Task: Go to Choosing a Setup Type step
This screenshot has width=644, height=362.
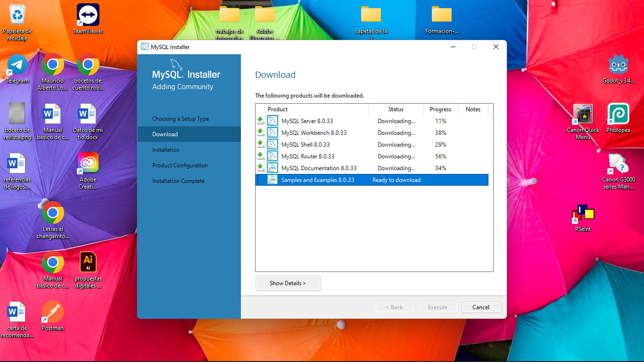Action: click(x=181, y=119)
